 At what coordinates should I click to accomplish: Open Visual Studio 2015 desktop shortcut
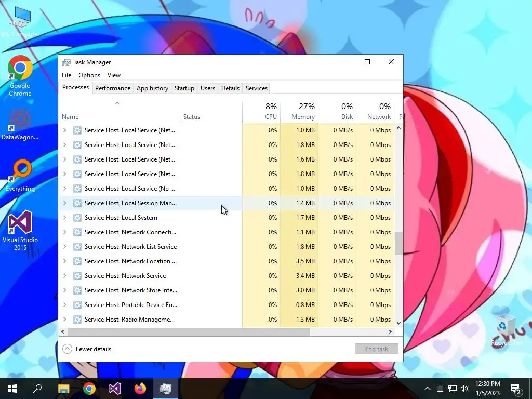(x=20, y=231)
